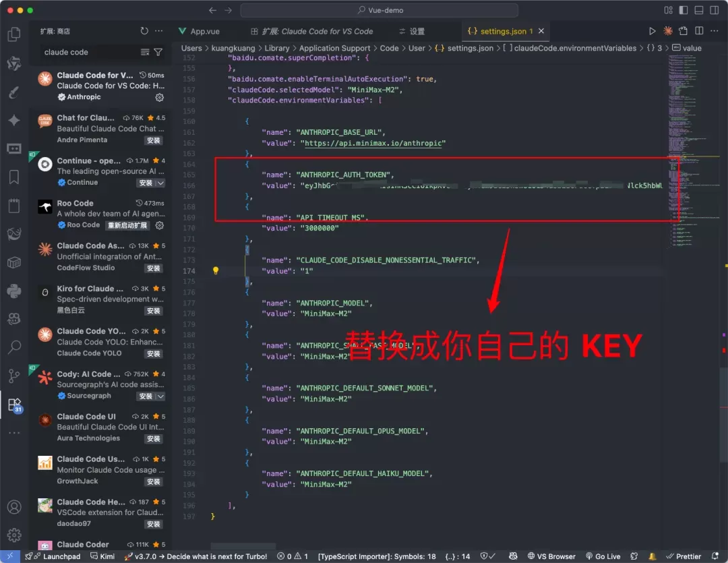
Task: Refresh the extensions marketplace list
Action: pos(144,31)
